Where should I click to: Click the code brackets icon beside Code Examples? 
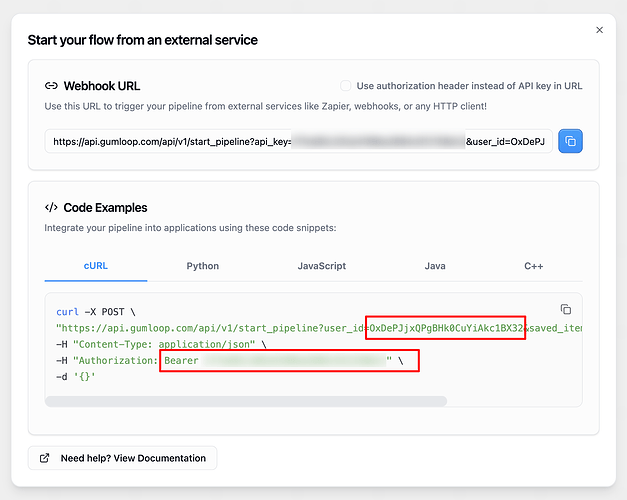tap(51, 208)
